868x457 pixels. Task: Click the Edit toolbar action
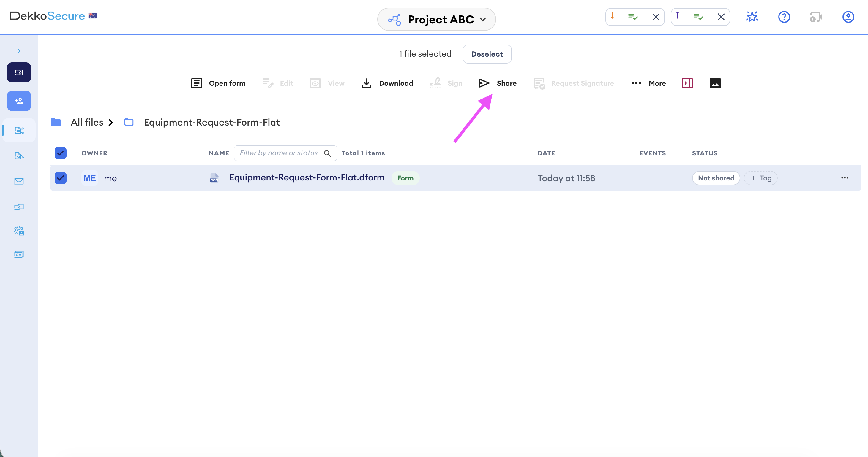(x=278, y=83)
